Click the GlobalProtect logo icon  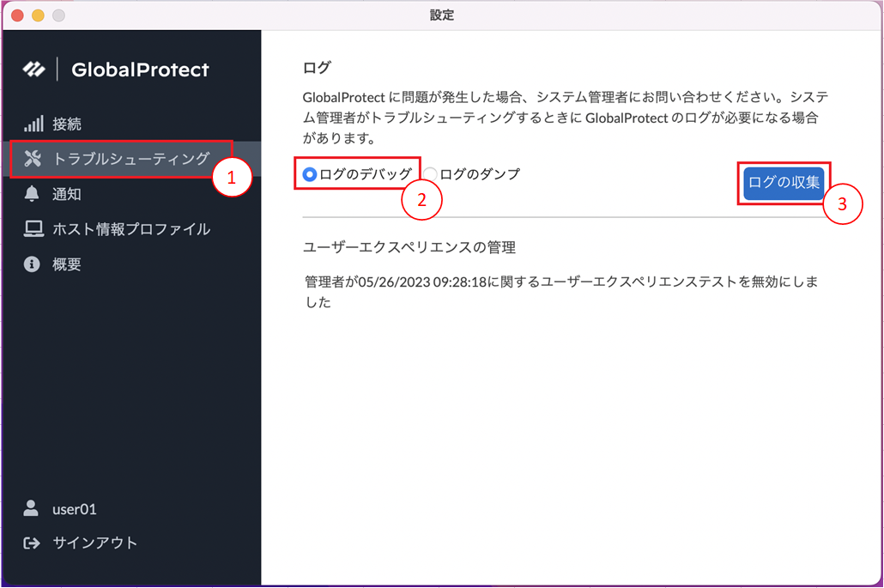pos(33,70)
